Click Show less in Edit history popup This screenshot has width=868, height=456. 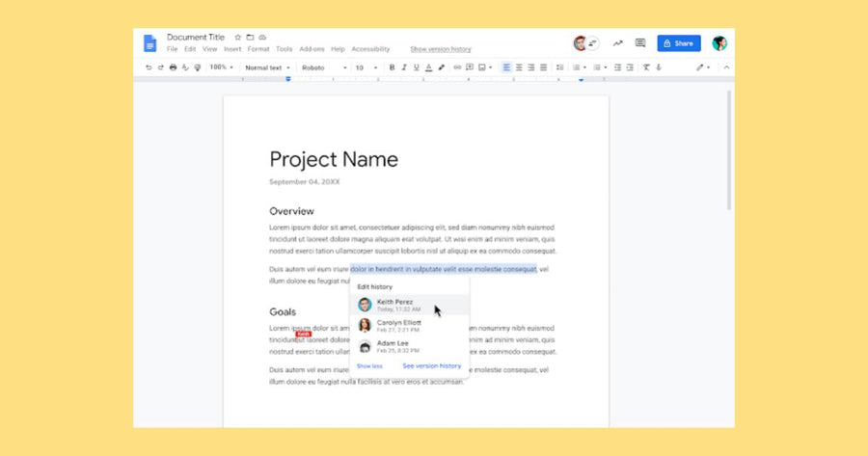[369, 365]
